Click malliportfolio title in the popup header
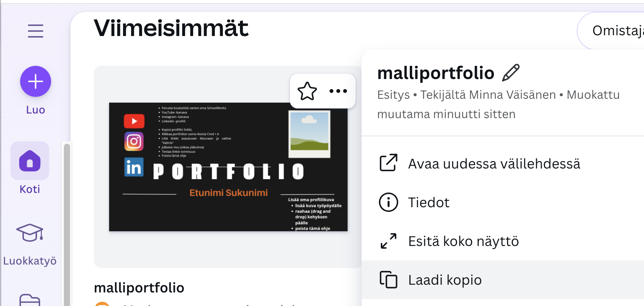This screenshot has height=306, width=644. click(x=436, y=73)
